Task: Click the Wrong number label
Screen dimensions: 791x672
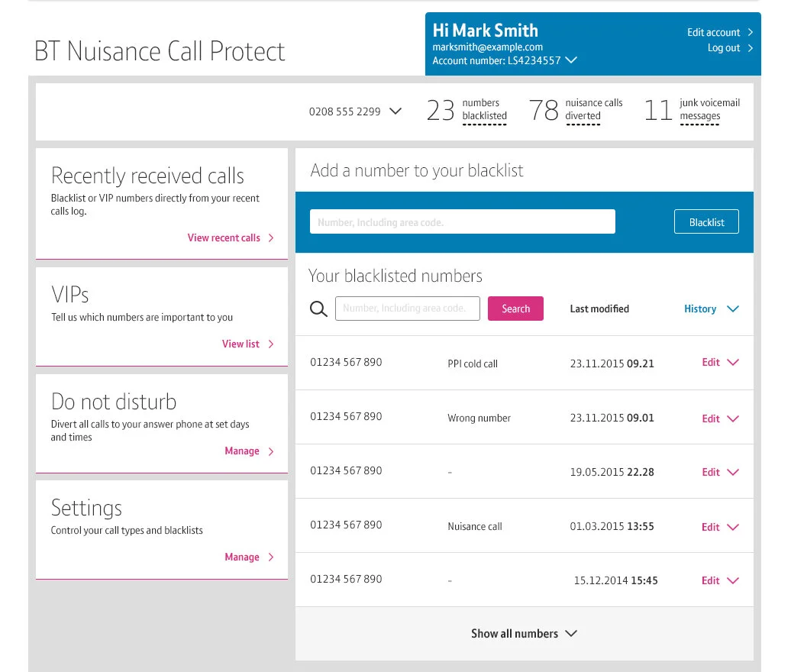Action: pyautogui.click(x=479, y=418)
